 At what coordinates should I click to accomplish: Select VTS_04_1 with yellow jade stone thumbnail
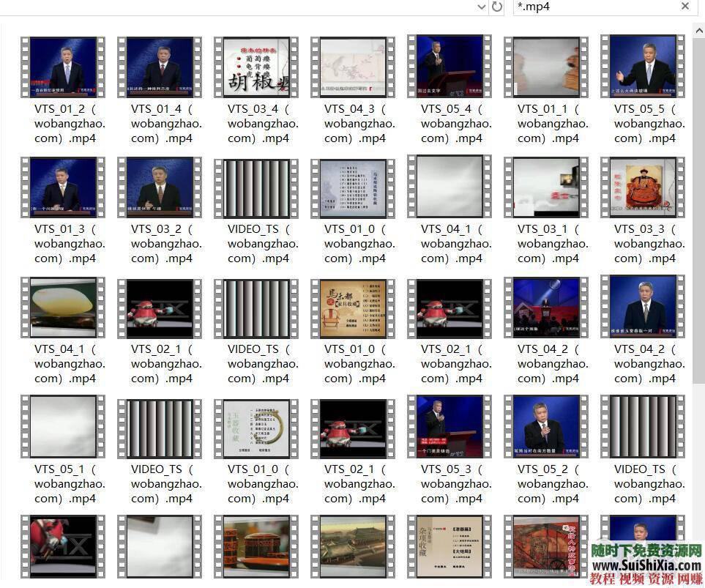pyautogui.click(x=63, y=308)
